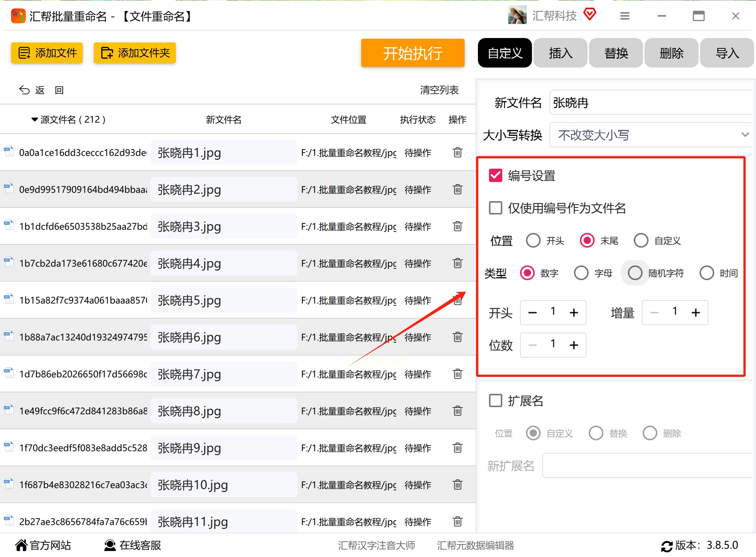The image size is (756, 557).
Task: Open the 大小写转换 dropdown
Action: click(651, 135)
